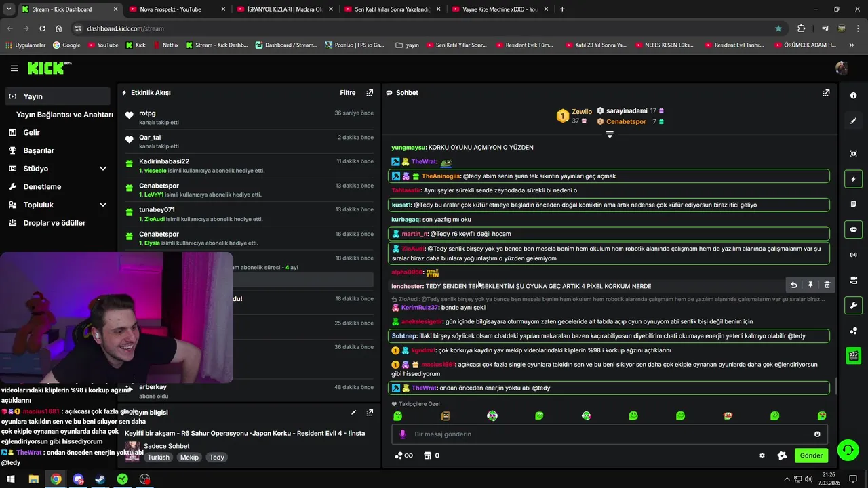Open Steam from the taskbar
Image resolution: width=868 pixels, height=488 pixels.
pyautogui.click(x=100, y=479)
